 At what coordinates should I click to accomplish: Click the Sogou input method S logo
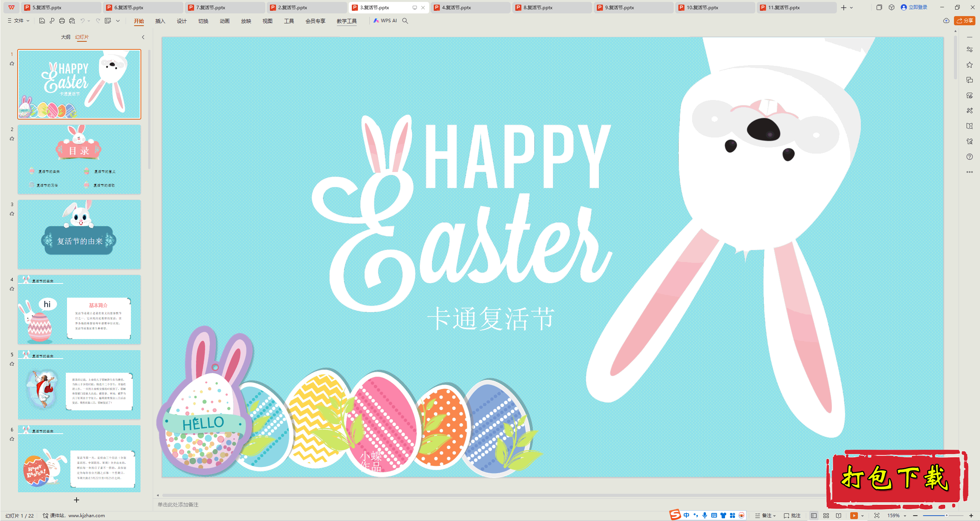[675, 515]
